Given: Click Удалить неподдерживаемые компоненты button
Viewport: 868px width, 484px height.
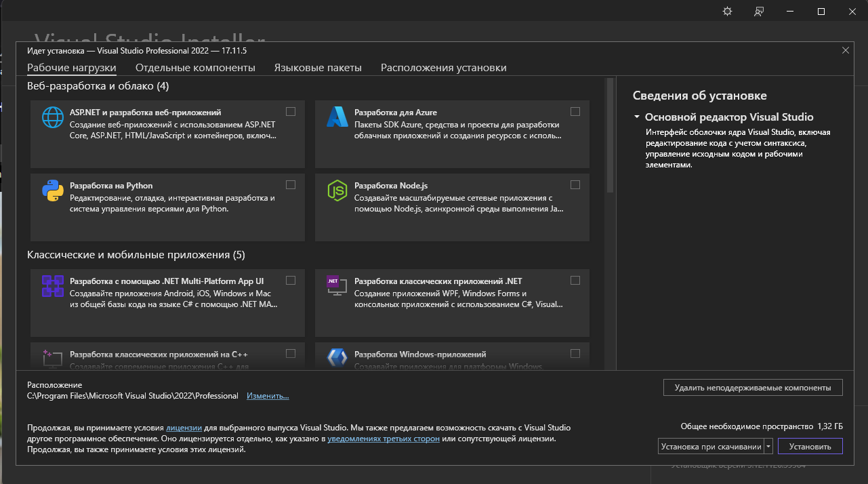Looking at the screenshot, I should click(x=752, y=388).
